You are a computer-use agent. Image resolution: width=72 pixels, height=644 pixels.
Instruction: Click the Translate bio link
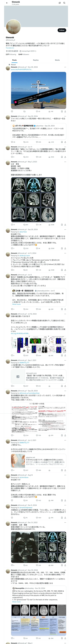coord(10,48)
